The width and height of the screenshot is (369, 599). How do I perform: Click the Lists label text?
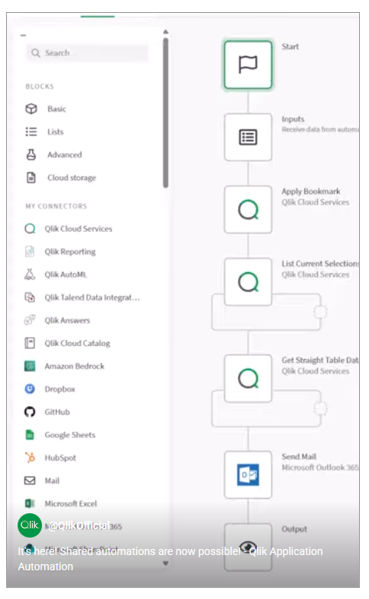coord(55,132)
